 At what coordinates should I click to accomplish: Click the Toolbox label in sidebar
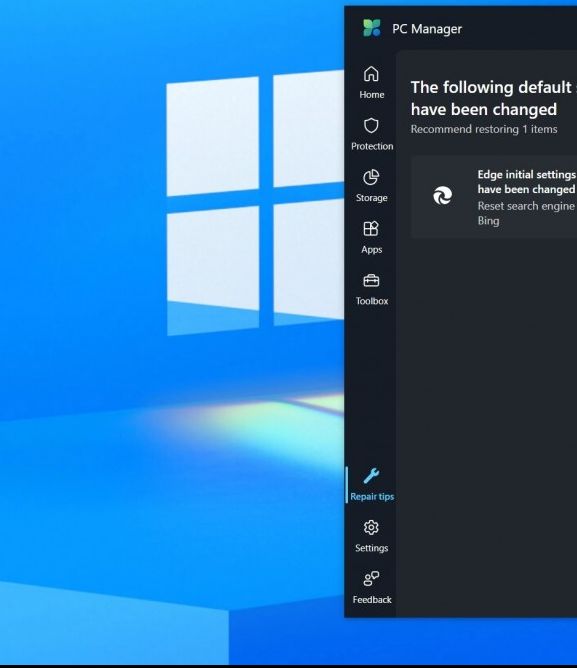(x=372, y=301)
